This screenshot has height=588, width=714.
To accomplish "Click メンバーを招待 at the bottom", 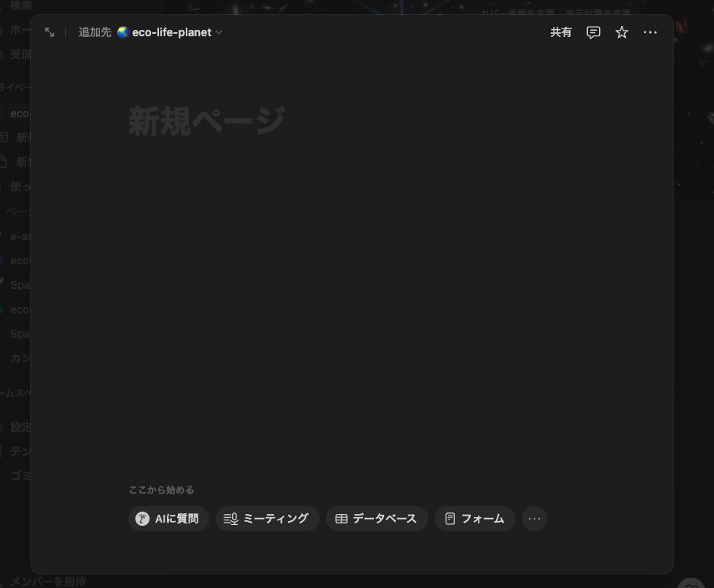I will 47,582.
